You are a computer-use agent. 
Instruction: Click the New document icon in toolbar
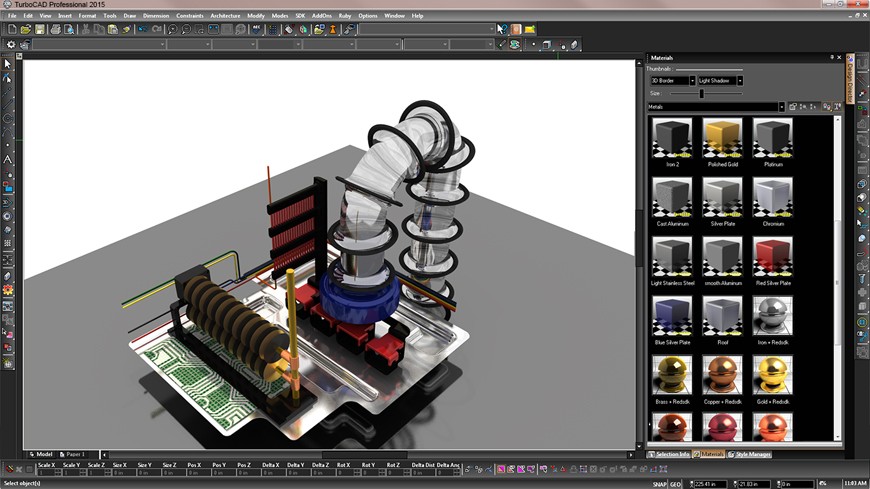coord(12,30)
